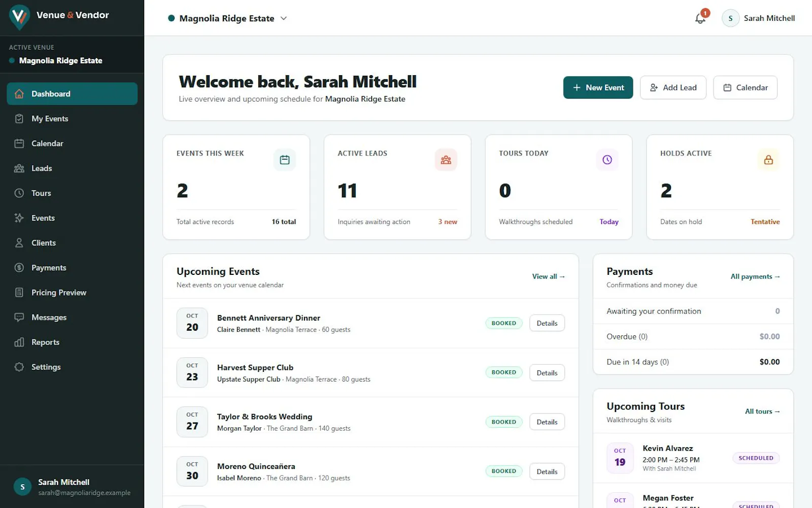Image resolution: width=812 pixels, height=508 pixels.
Task: Click the Calendar button in welcome header
Action: pos(745,87)
